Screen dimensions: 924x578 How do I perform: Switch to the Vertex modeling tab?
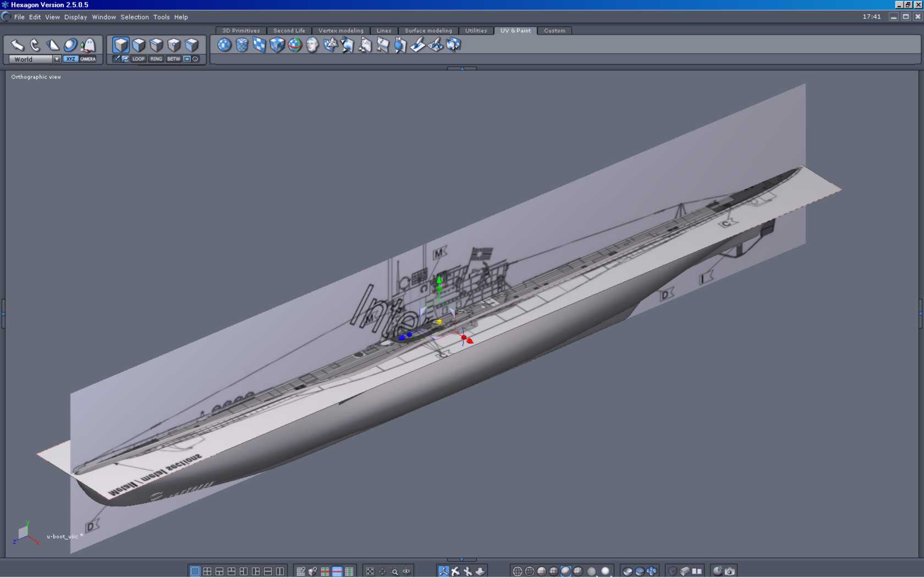341,31
